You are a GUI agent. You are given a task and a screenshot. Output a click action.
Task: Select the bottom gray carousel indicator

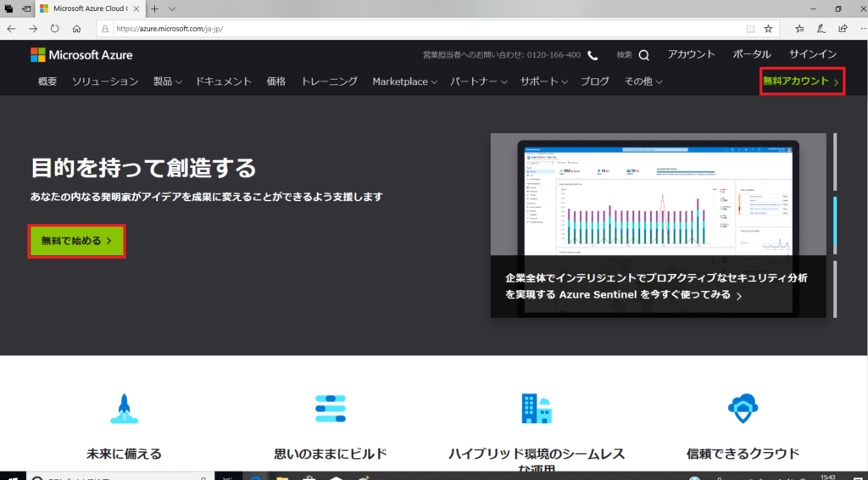(835, 289)
